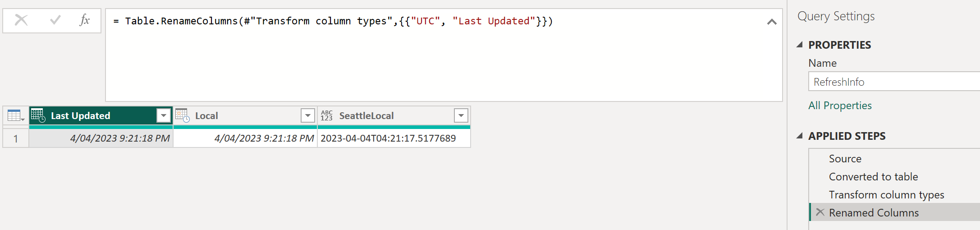Click the Local column datetime type icon

[183, 116]
